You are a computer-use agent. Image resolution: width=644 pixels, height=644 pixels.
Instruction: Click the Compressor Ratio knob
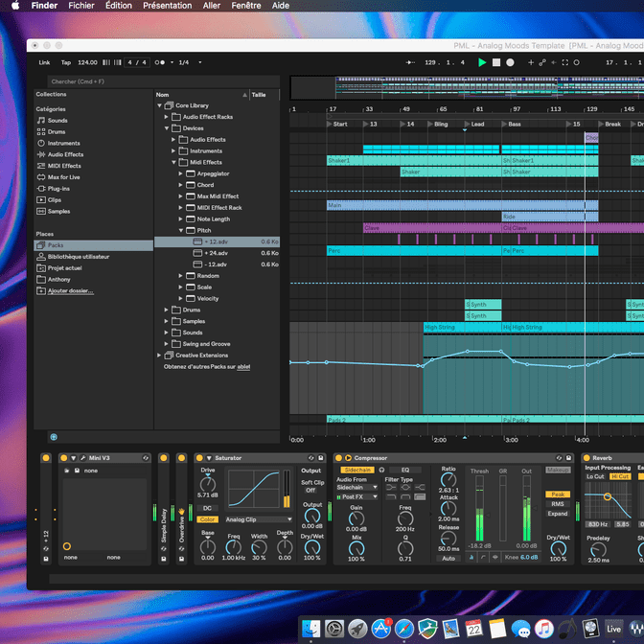pos(448,480)
